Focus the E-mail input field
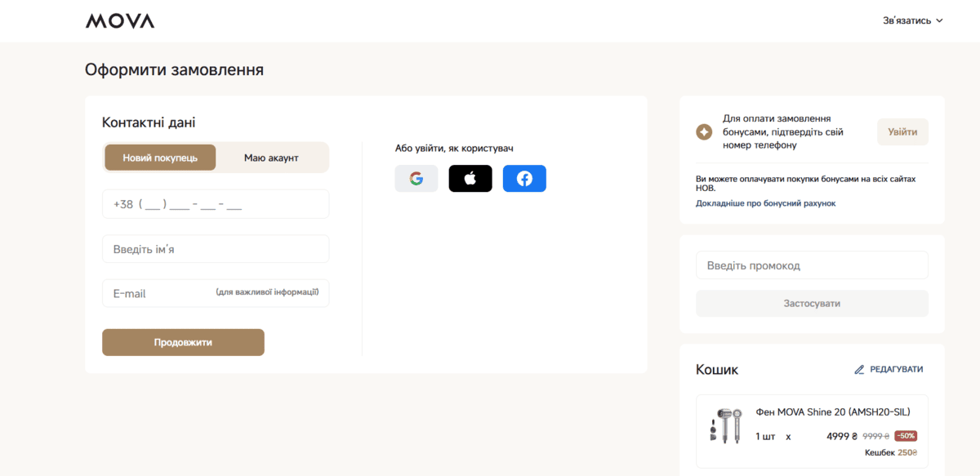This screenshot has width=980, height=476. (x=216, y=293)
